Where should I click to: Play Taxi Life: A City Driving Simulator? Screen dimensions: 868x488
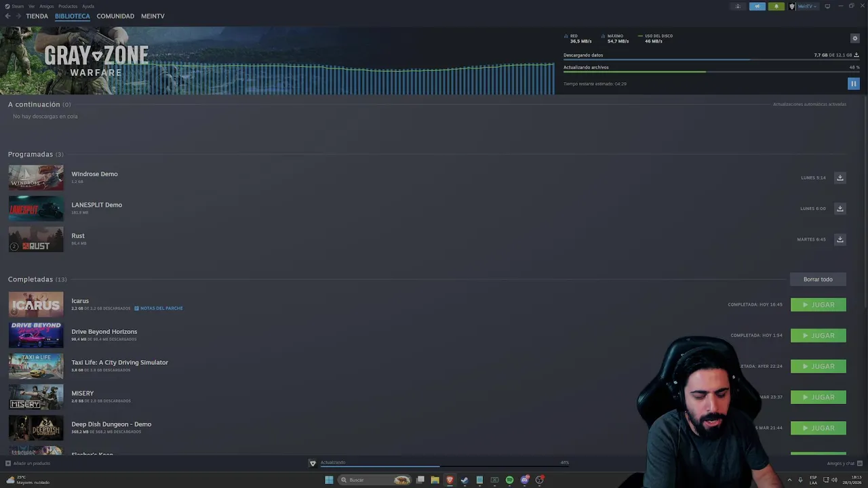pos(818,366)
